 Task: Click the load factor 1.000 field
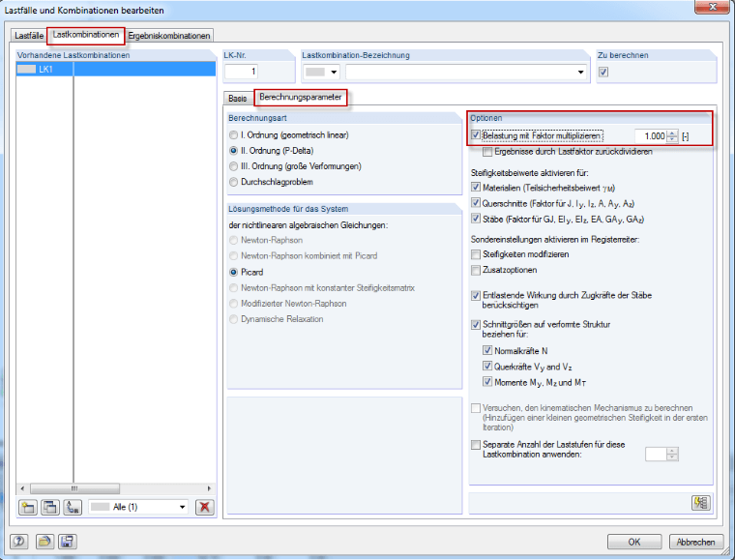click(x=651, y=136)
